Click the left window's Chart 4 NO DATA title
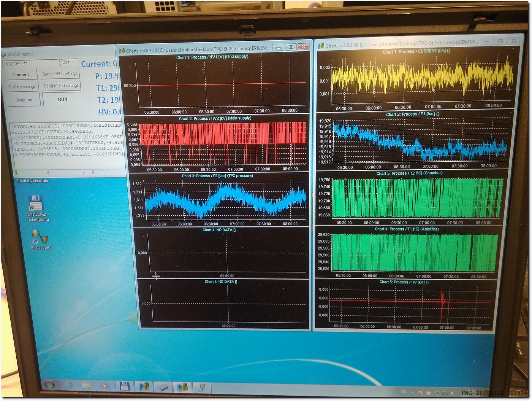Viewport: 532px width, 401px height. (219, 230)
